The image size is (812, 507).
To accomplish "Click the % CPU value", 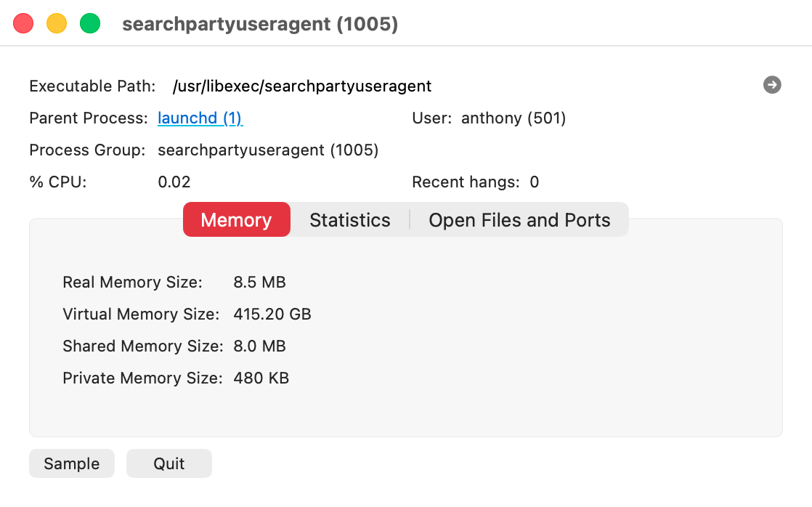I will tap(174, 182).
